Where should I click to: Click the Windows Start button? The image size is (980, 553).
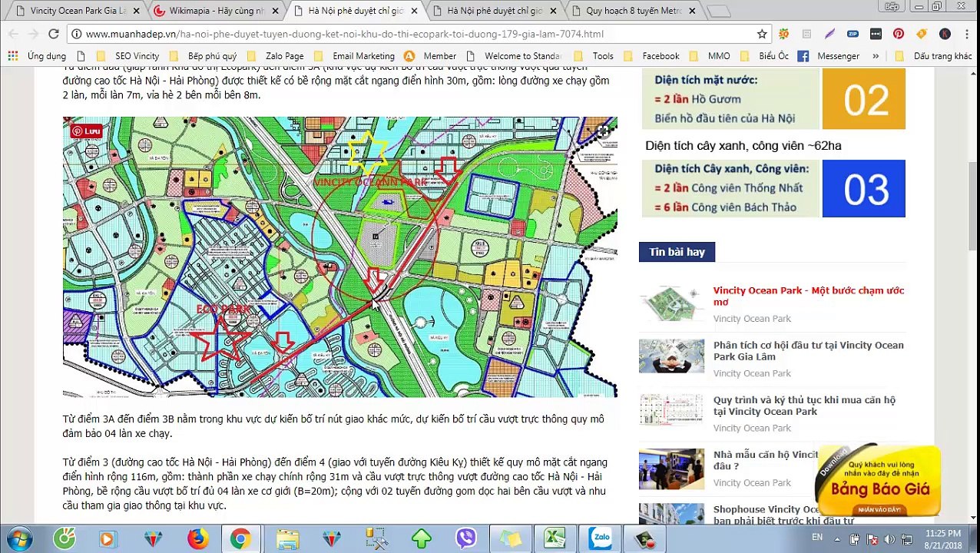coord(19,538)
